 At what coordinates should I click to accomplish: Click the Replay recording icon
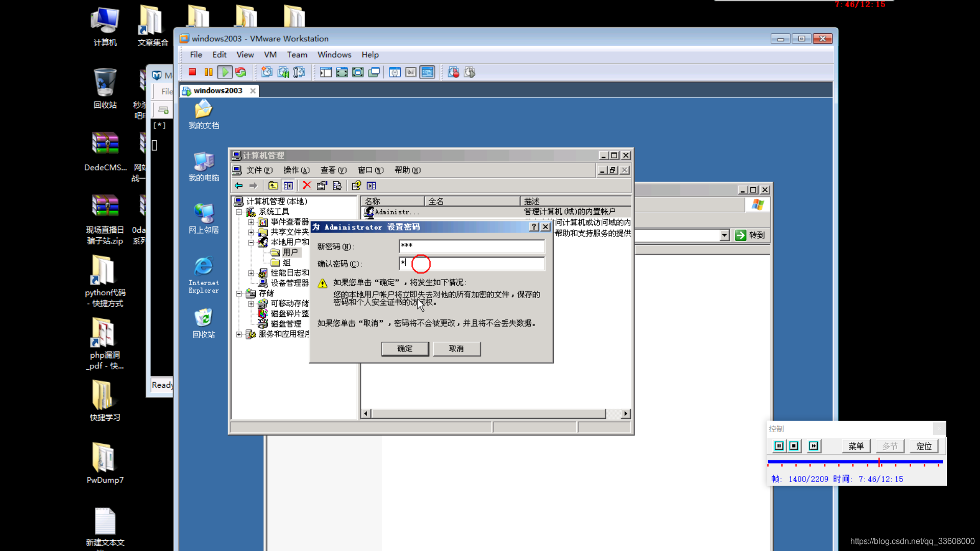pyautogui.click(x=470, y=72)
